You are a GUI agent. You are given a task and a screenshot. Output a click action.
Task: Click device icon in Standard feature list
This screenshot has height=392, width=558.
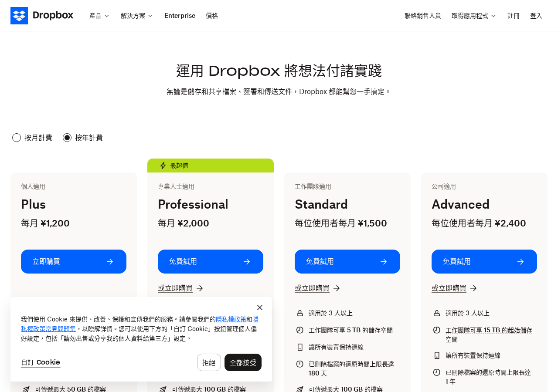(x=300, y=347)
